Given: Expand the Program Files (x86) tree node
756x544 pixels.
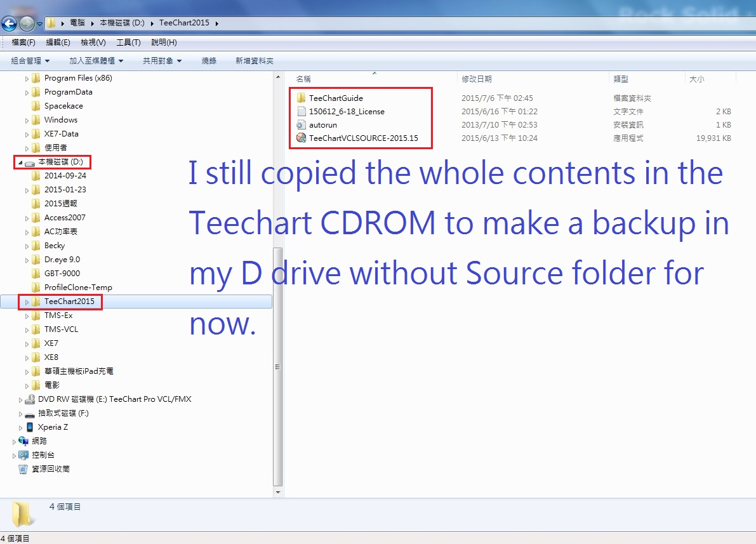Looking at the screenshot, I should click(27, 79).
